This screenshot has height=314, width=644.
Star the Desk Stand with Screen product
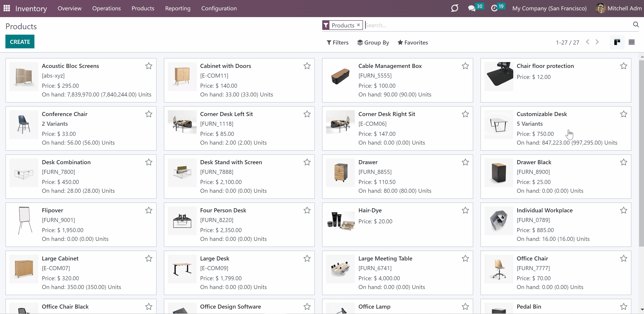tap(307, 162)
